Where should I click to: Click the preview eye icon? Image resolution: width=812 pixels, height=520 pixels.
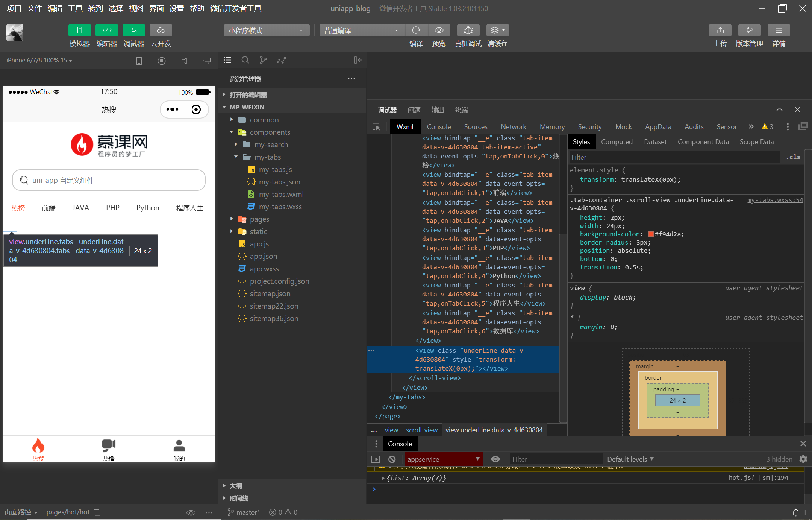point(439,30)
